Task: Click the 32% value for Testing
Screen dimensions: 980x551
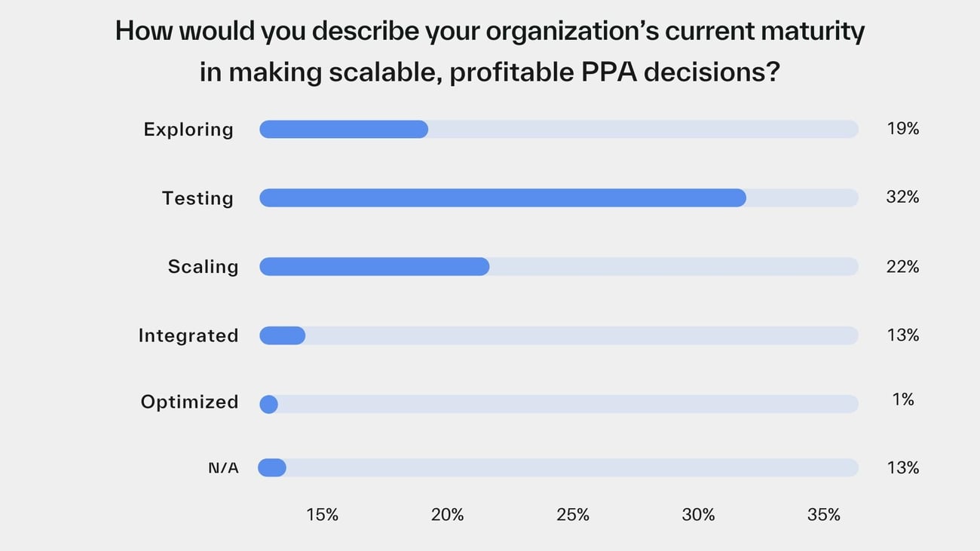Action: tap(902, 197)
